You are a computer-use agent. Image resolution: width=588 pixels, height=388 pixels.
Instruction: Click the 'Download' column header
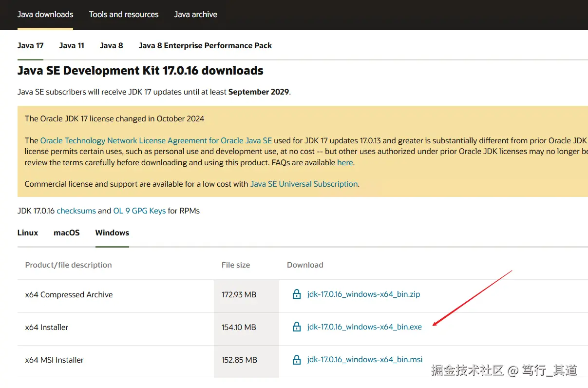pos(305,265)
